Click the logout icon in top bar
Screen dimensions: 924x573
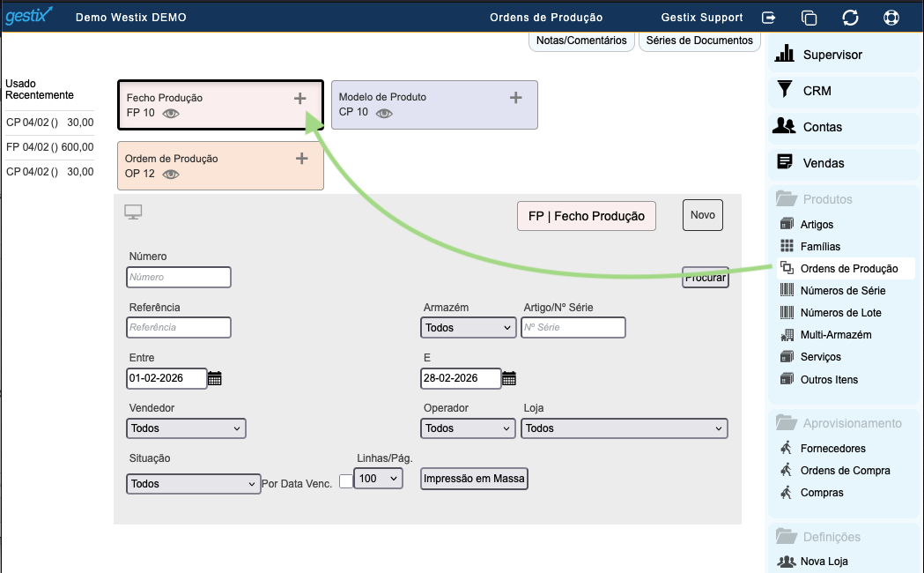pos(769,17)
